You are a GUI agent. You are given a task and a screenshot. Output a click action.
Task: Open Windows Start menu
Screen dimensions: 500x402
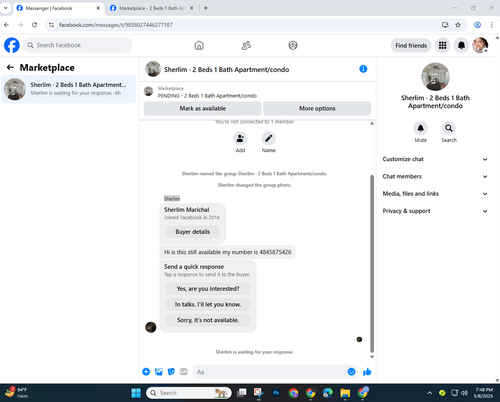pos(136,393)
